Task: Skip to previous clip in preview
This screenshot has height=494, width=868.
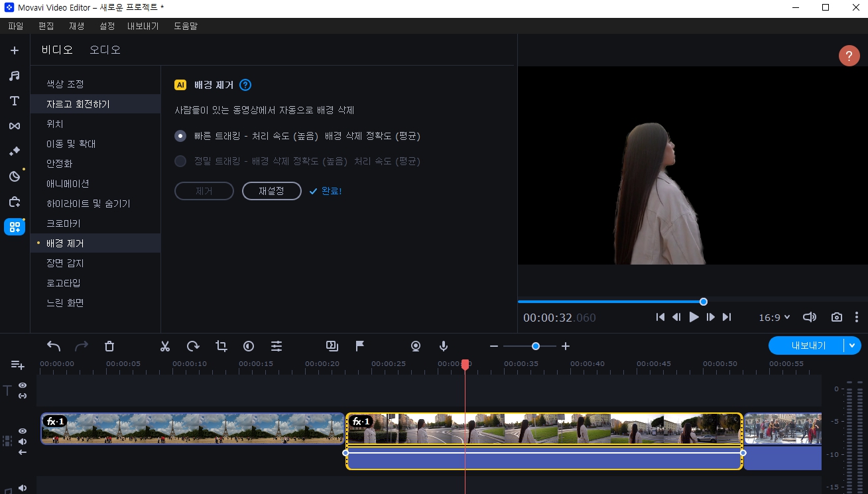Action: tap(660, 318)
